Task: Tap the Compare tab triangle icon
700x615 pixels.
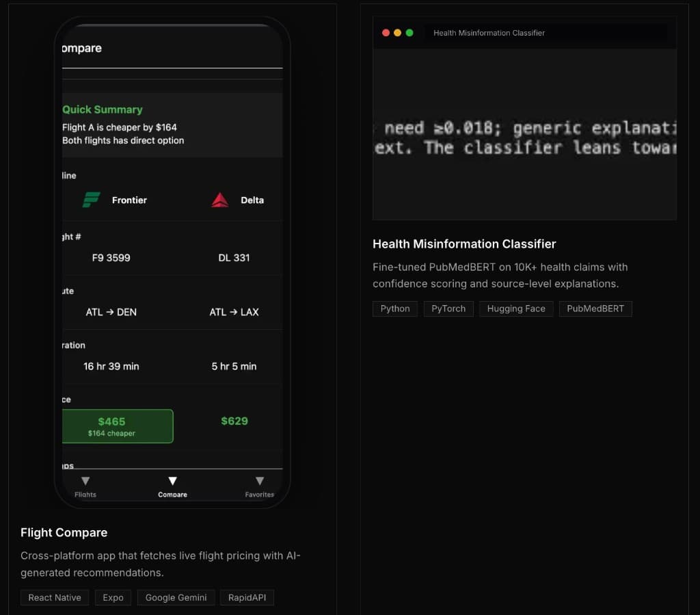Action: click(x=172, y=481)
